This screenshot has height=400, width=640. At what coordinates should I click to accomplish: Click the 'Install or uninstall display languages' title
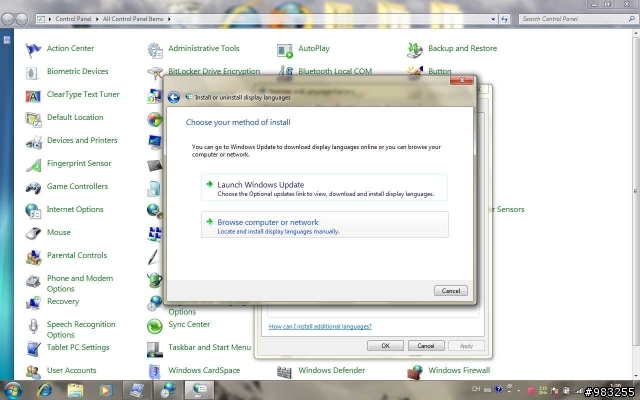(243, 98)
